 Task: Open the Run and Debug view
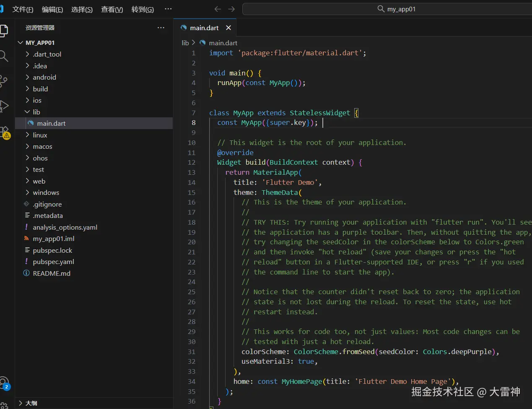click(4, 106)
